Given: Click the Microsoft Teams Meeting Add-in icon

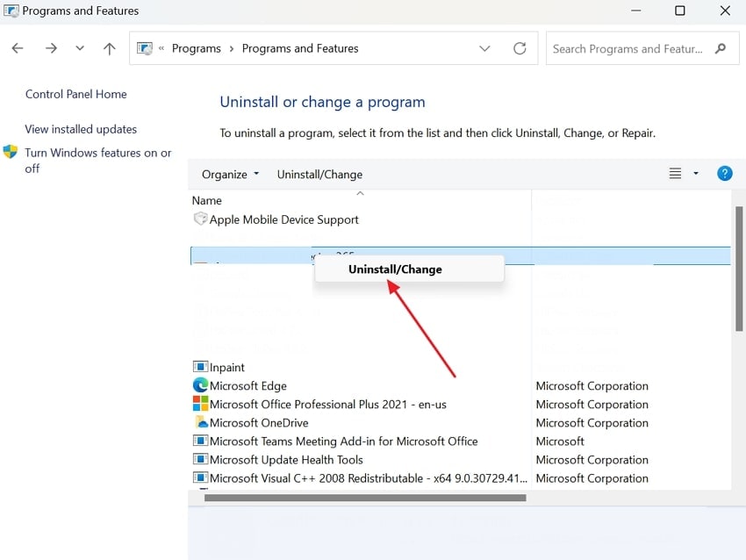Looking at the screenshot, I should click(200, 441).
